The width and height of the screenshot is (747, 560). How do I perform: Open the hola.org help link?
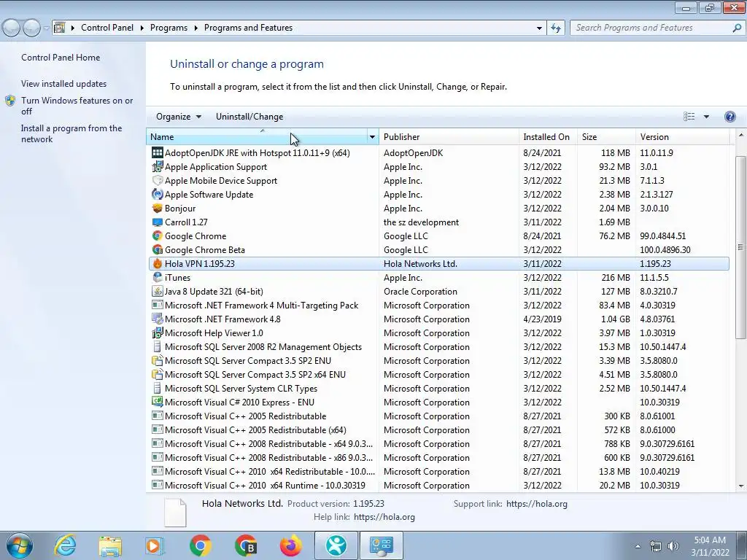[384, 517]
